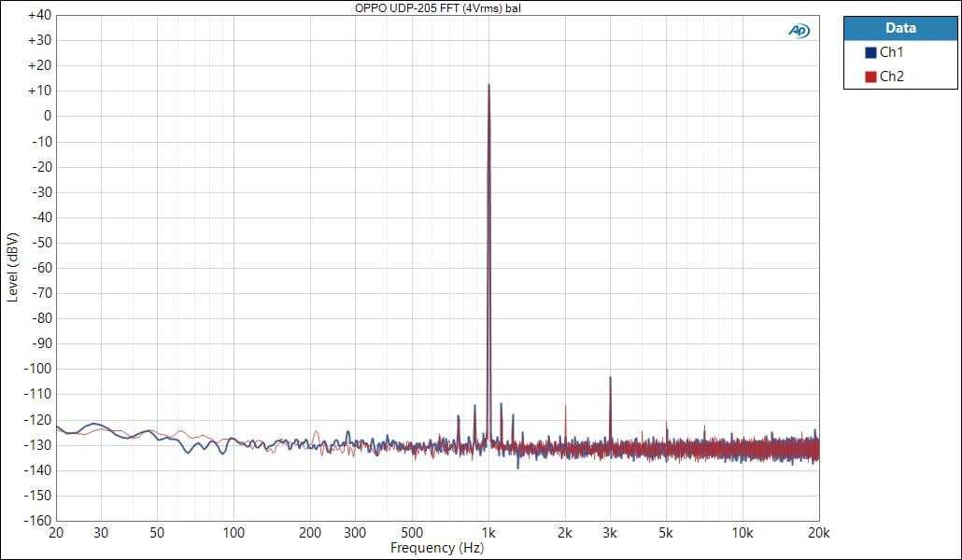Click the -100 label on the level axis
962x560 pixels.
[37, 369]
